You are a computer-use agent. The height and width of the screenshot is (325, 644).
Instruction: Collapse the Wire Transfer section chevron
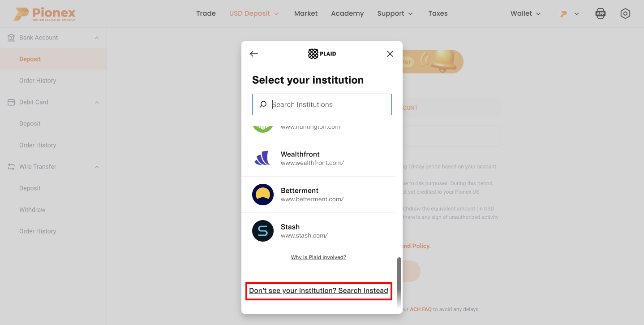97,167
